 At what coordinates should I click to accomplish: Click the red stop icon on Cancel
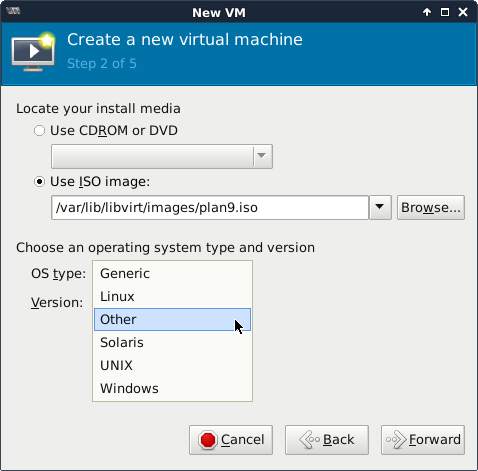(208, 440)
